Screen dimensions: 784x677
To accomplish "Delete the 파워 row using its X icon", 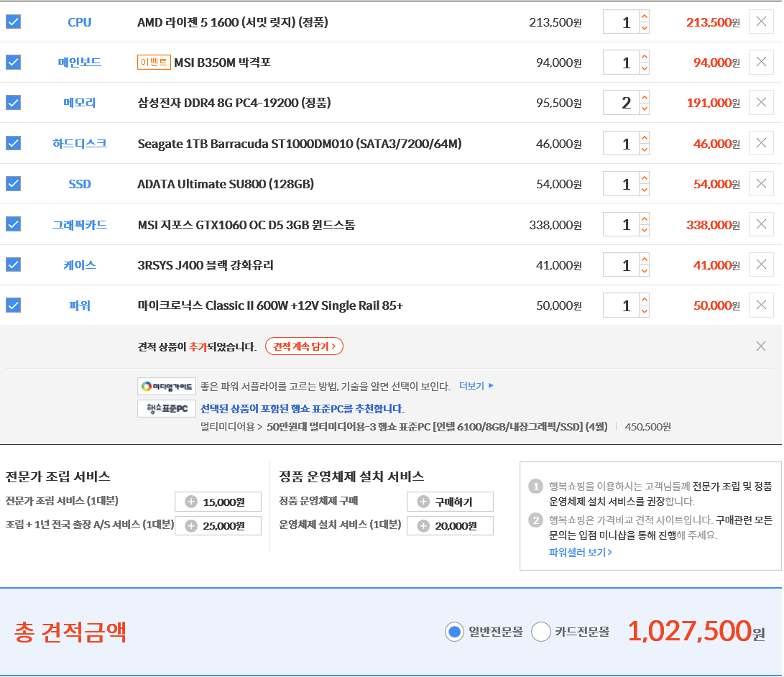I will point(761,305).
